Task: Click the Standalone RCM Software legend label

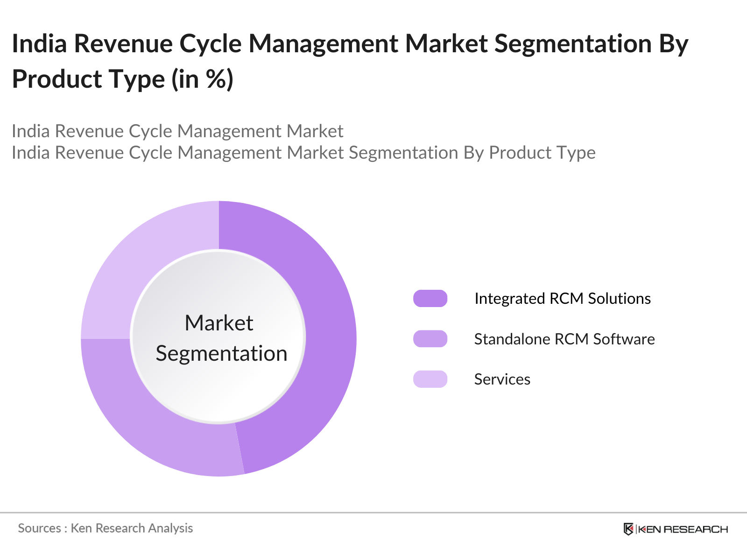Action: point(564,339)
